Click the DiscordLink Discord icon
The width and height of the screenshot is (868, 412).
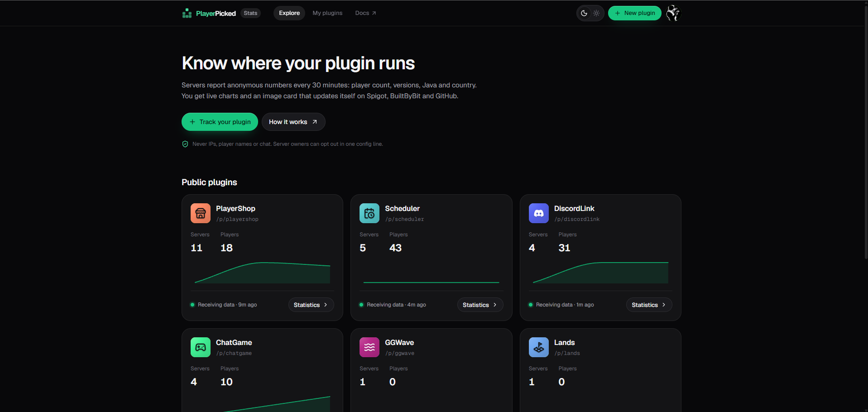(539, 213)
